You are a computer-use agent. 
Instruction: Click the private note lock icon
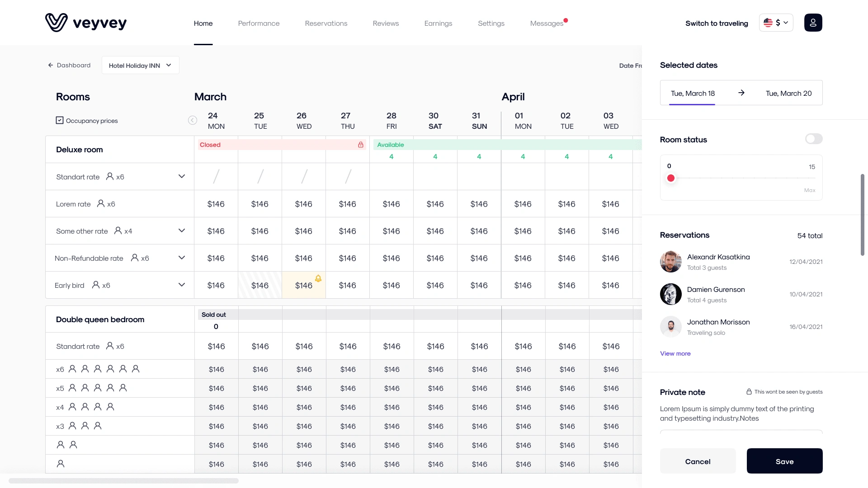[x=749, y=391]
